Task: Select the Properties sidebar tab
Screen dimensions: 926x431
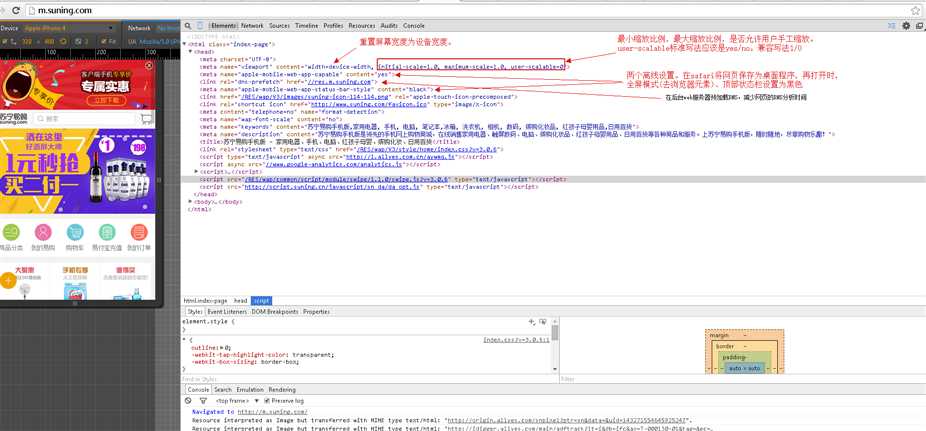Action: 316,311
